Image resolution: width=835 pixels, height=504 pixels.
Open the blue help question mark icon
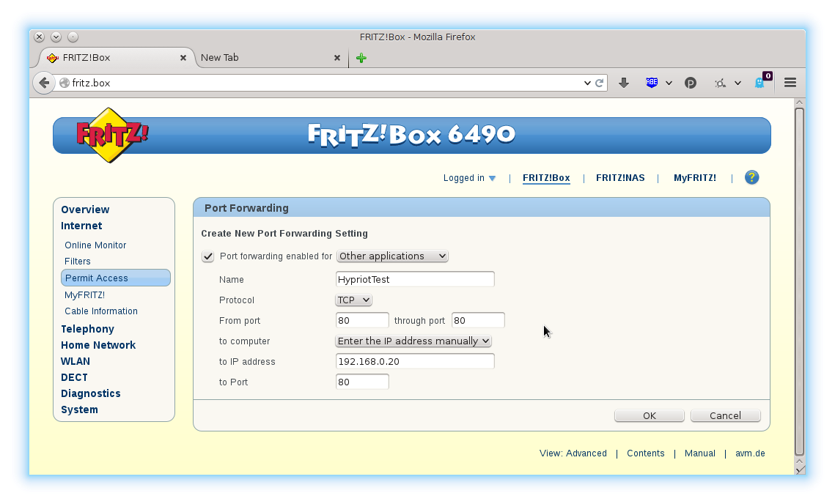point(752,177)
